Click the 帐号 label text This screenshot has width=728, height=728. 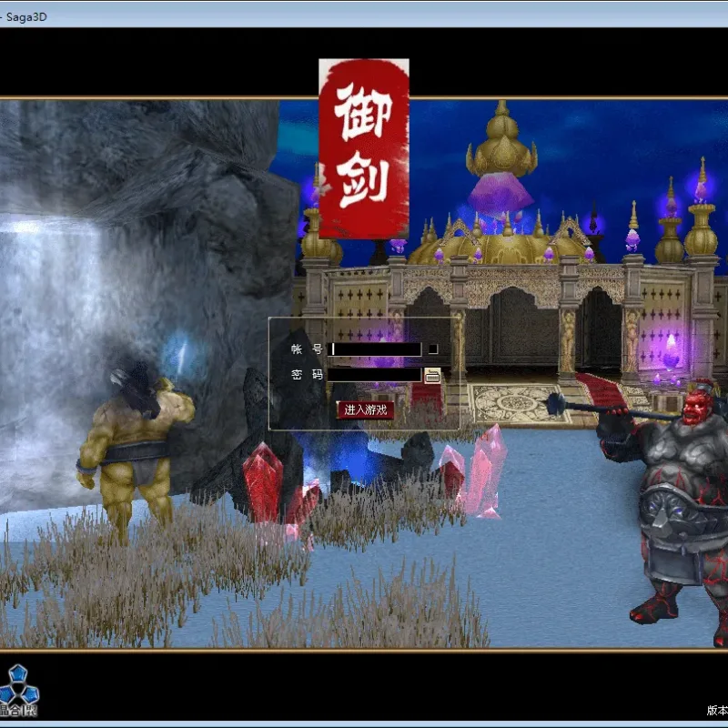307,349
